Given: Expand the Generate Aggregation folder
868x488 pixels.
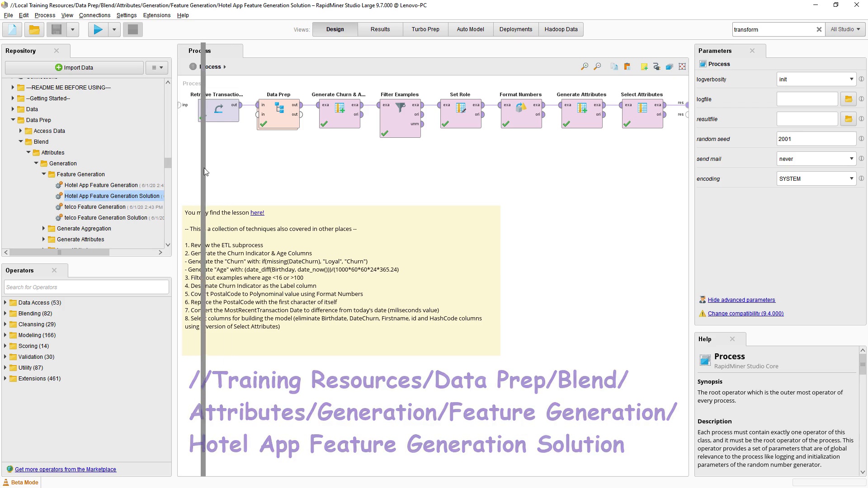Looking at the screenshot, I should coord(44,229).
